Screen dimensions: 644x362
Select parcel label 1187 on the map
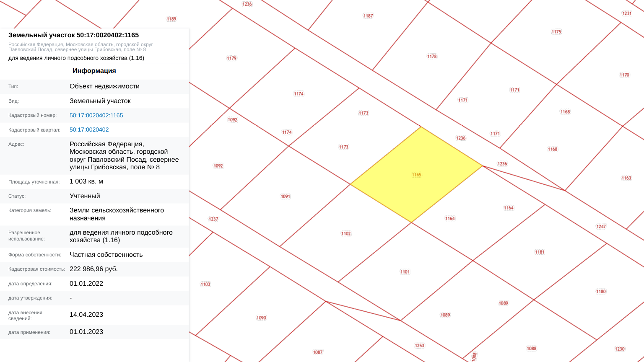368,16
